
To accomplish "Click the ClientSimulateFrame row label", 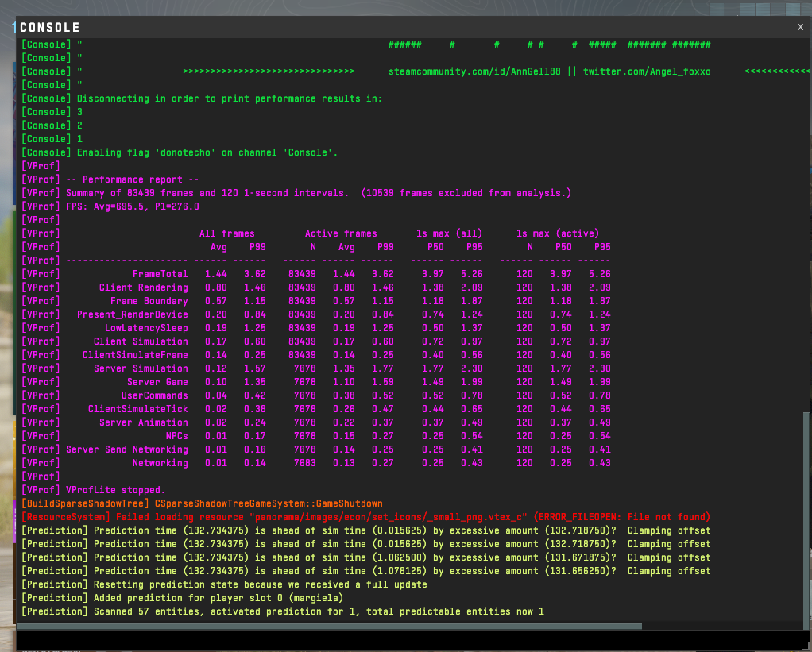I will (135, 354).
